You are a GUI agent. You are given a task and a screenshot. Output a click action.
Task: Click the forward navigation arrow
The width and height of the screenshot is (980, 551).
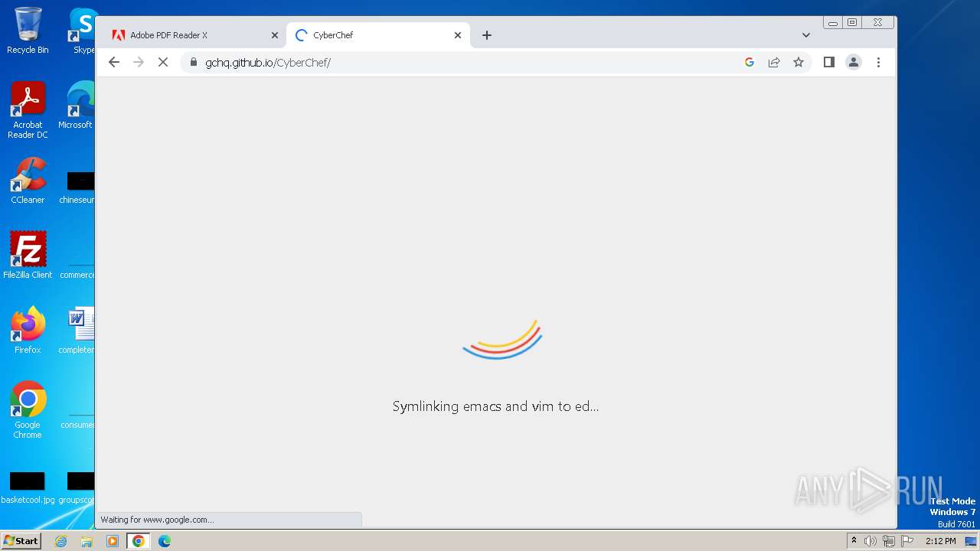[139, 63]
